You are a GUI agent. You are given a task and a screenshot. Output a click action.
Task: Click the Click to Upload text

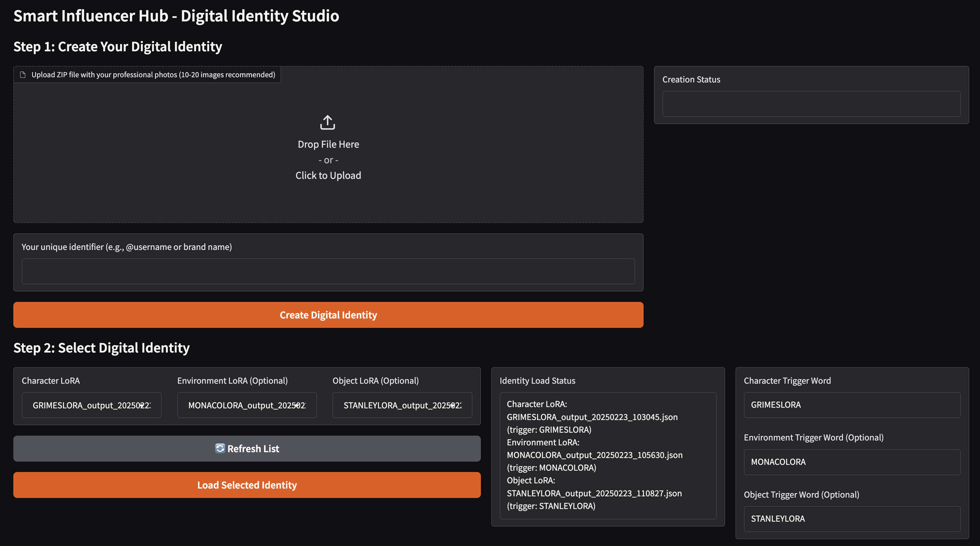328,175
